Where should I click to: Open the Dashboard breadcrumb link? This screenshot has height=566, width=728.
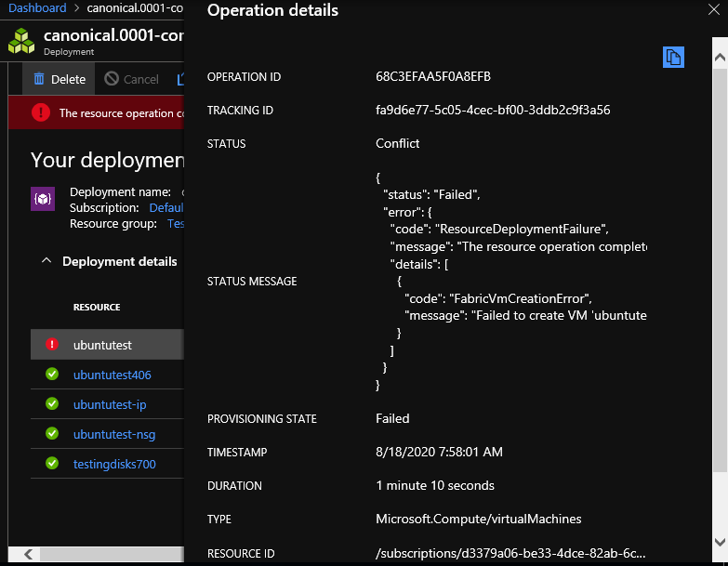point(37,7)
